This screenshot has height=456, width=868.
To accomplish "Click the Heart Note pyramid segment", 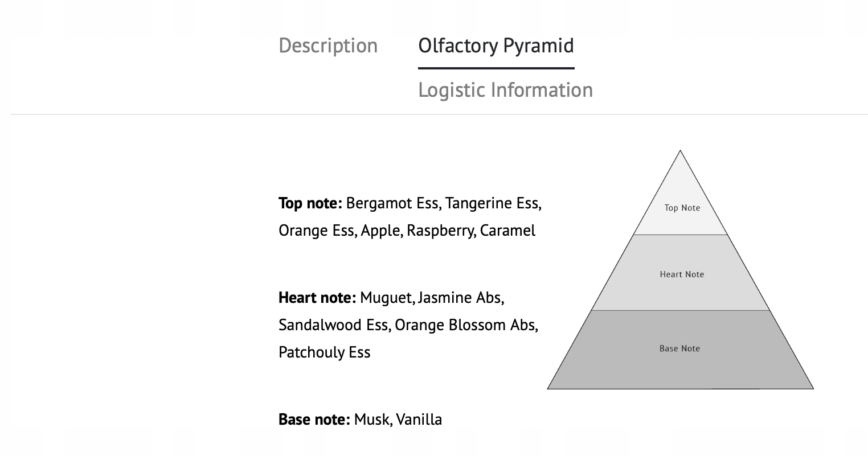I will tap(682, 274).
